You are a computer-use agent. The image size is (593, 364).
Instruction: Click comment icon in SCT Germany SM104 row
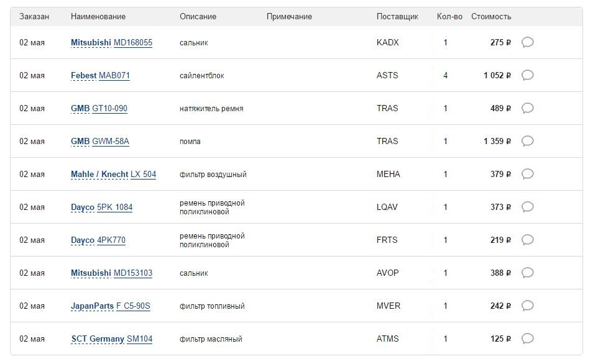coord(528,339)
